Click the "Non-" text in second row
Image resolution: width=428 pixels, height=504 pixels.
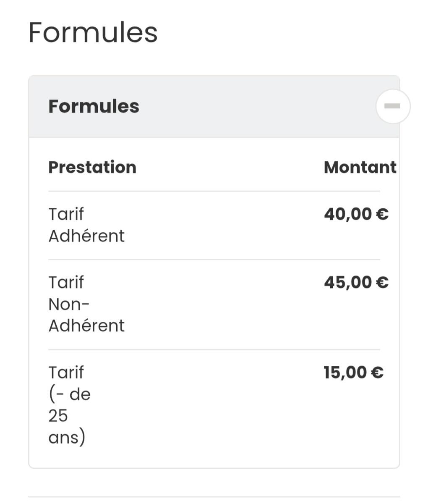click(69, 304)
